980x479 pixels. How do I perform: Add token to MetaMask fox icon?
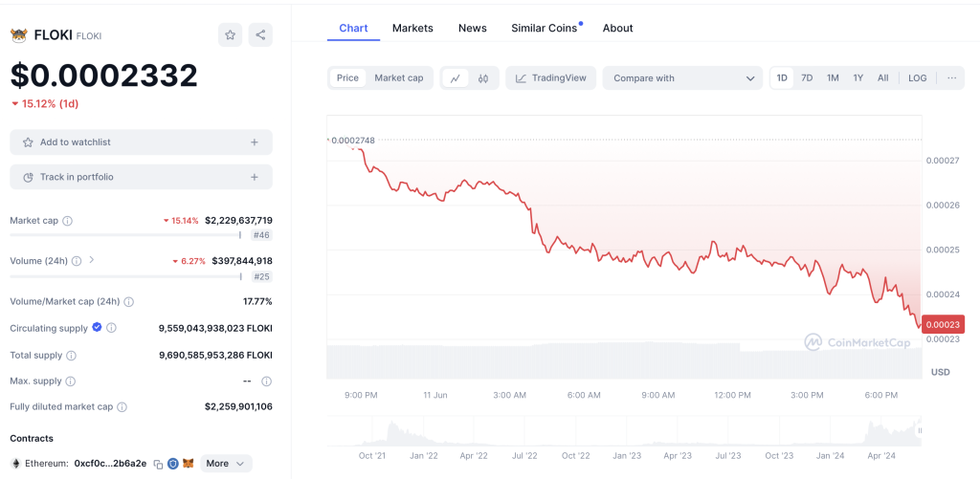189,464
